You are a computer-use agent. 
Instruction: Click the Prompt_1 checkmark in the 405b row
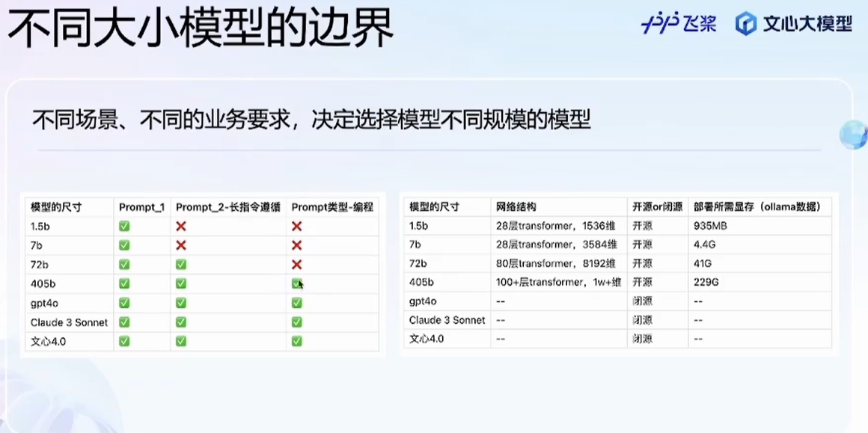click(124, 283)
